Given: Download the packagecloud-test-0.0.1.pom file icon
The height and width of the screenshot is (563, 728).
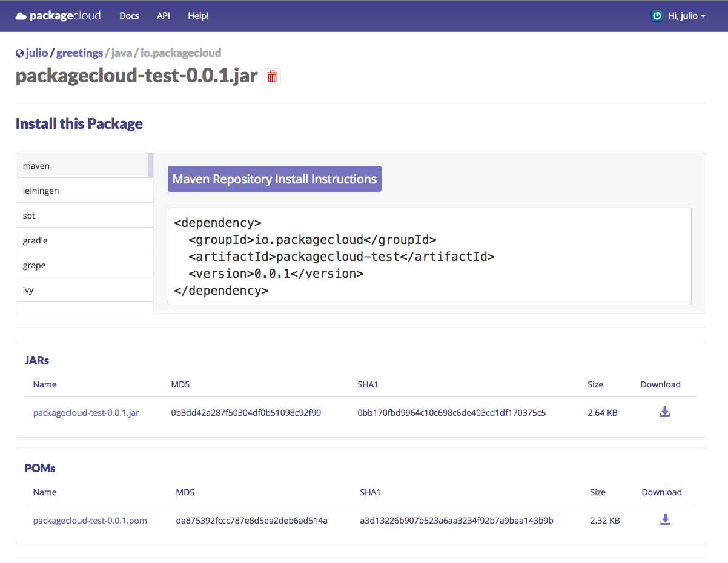Looking at the screenshot, I should click(x=665, y=520).
